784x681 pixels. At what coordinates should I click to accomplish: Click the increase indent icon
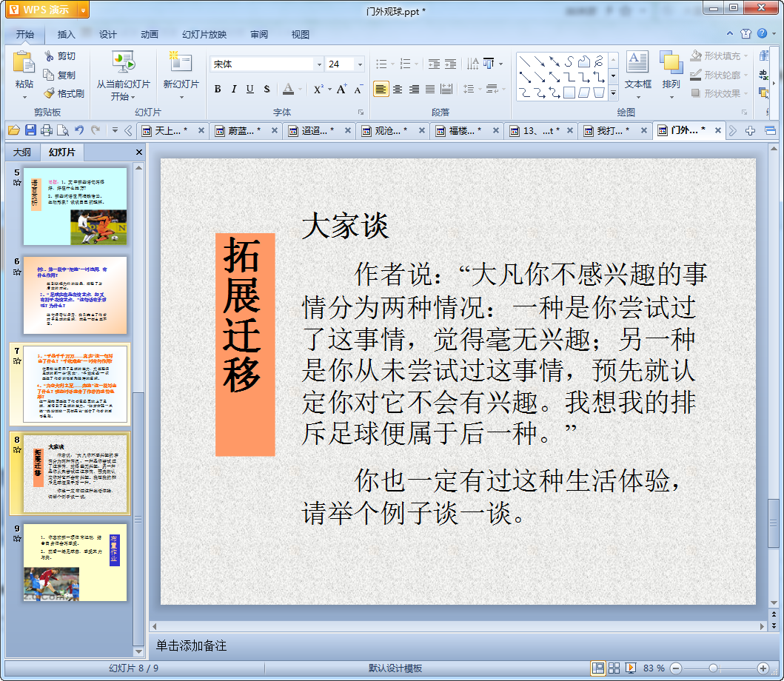pyautogui.click(x=451, y=64)
